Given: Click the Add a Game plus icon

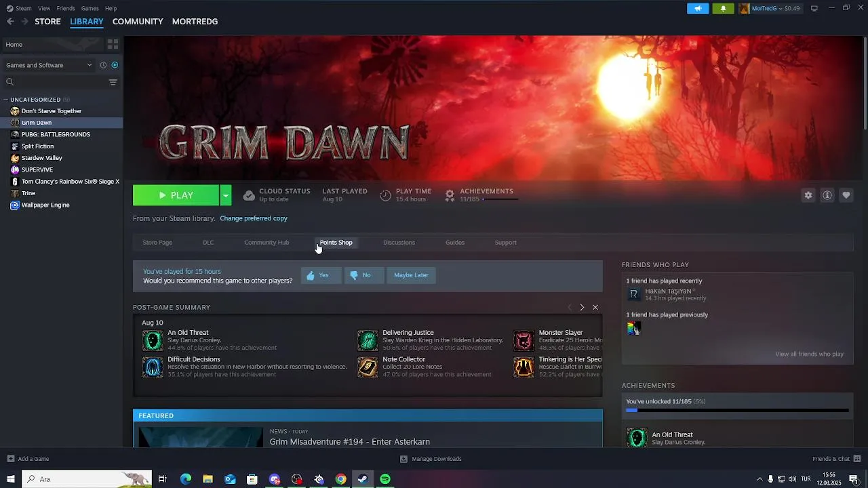Looking at the screenshot, I should click(10, 459).
